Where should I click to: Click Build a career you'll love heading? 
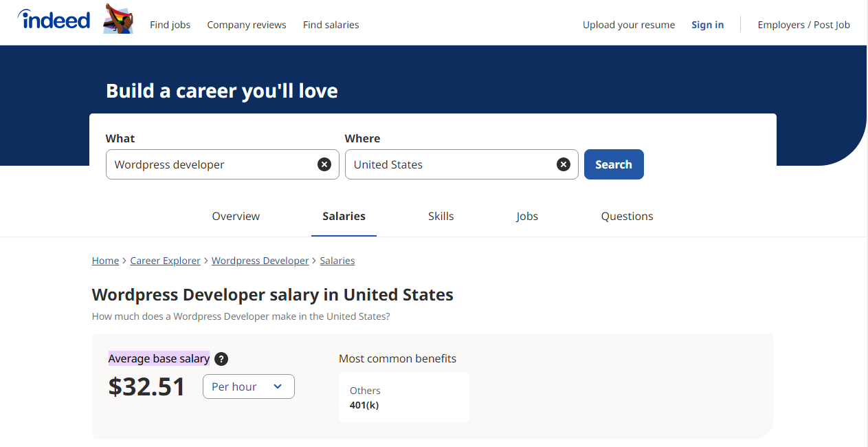pyautogui.click(x=222, y=91)
